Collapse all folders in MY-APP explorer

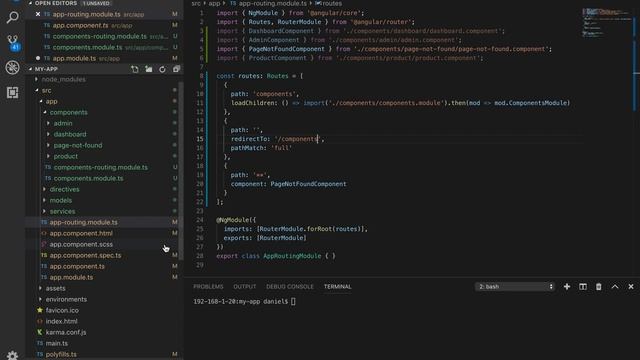tap(176, 69)
